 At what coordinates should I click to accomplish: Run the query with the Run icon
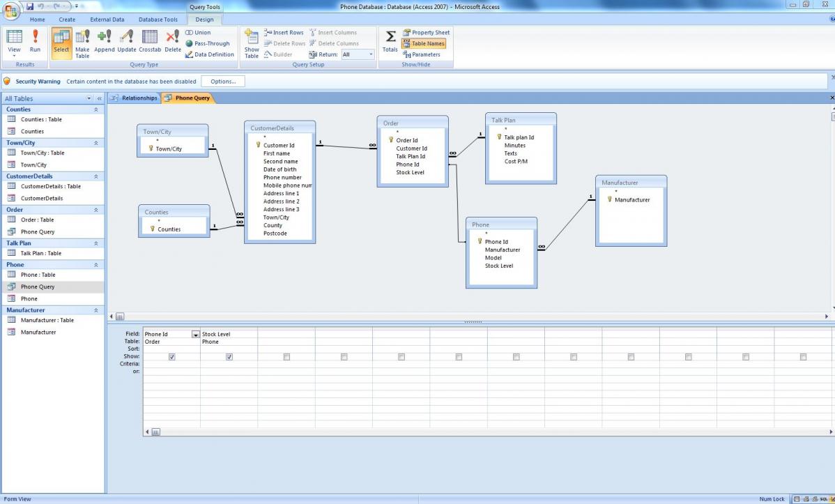pos(35,41)
